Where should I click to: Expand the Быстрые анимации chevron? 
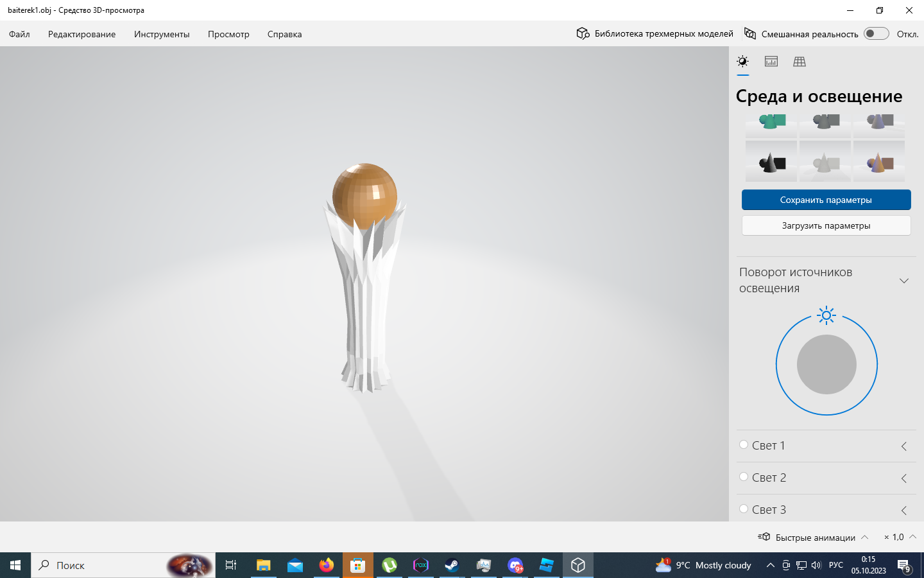click(864, 537)
